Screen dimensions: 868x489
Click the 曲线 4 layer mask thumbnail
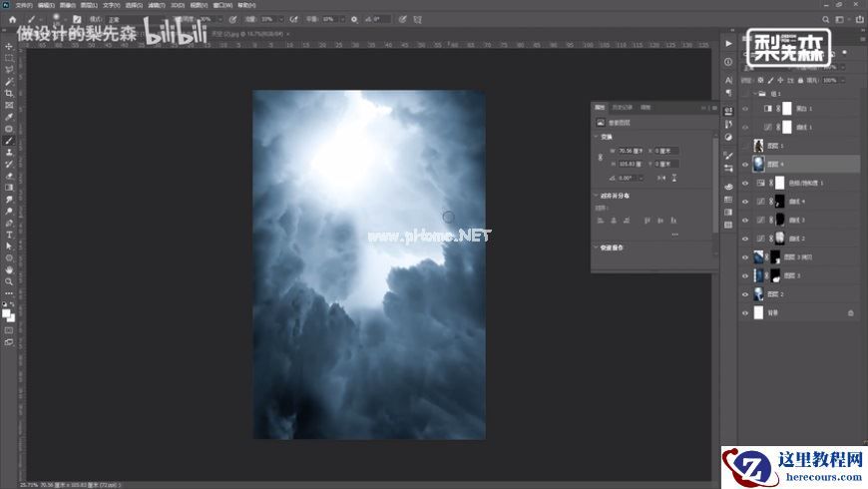tap(780, 202)
